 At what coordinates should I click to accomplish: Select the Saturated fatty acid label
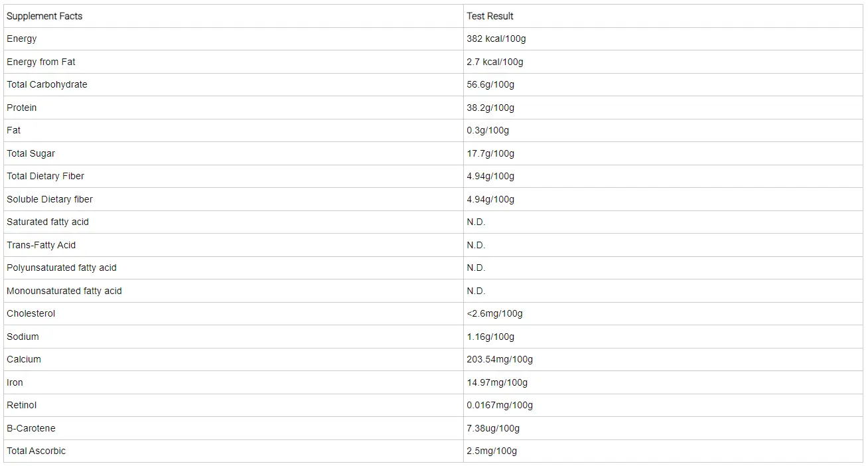point(48,222)
